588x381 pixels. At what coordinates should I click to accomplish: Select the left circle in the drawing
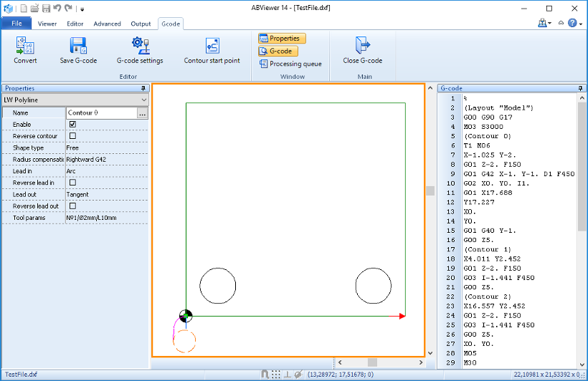coord(218,286)
